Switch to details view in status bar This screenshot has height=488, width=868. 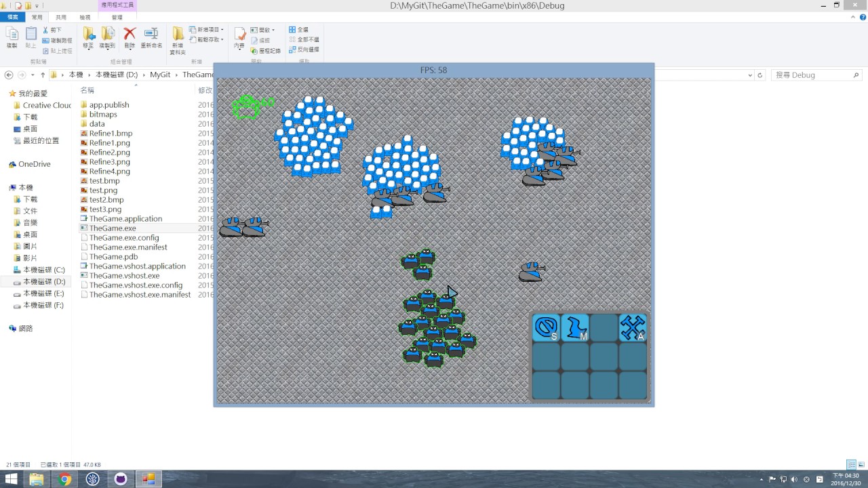[852, 464]
